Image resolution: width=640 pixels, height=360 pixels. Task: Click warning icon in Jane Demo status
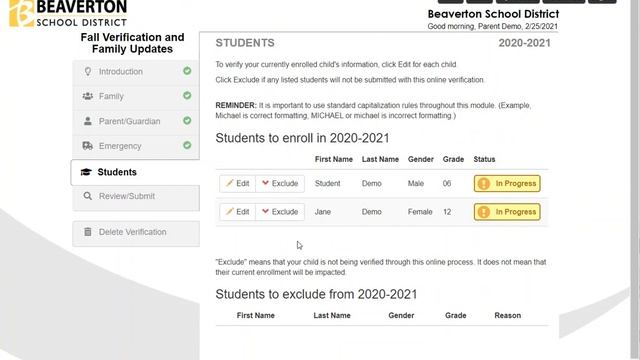[x=484, y=212]
